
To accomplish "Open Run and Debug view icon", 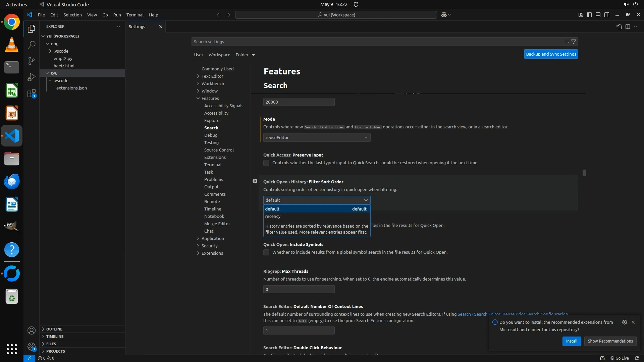I will pyautogui.click(x=31, y=77).
